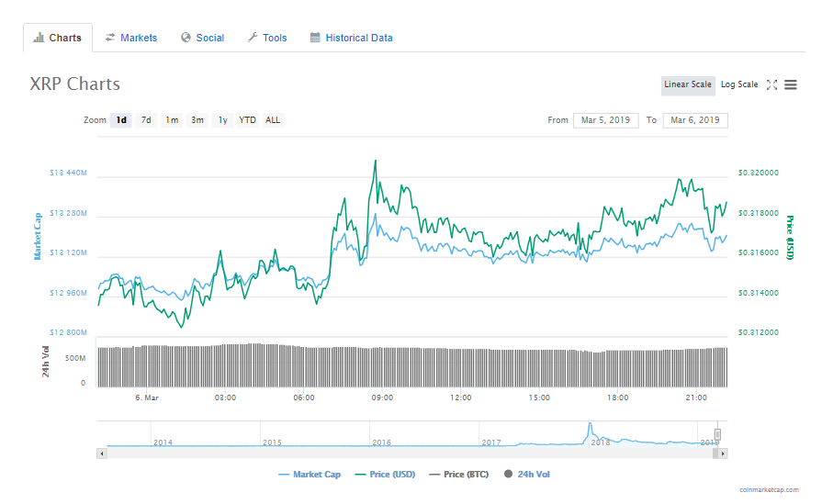
Task: Click the fullscreen expand chart icon
Action: click(771, 84)
